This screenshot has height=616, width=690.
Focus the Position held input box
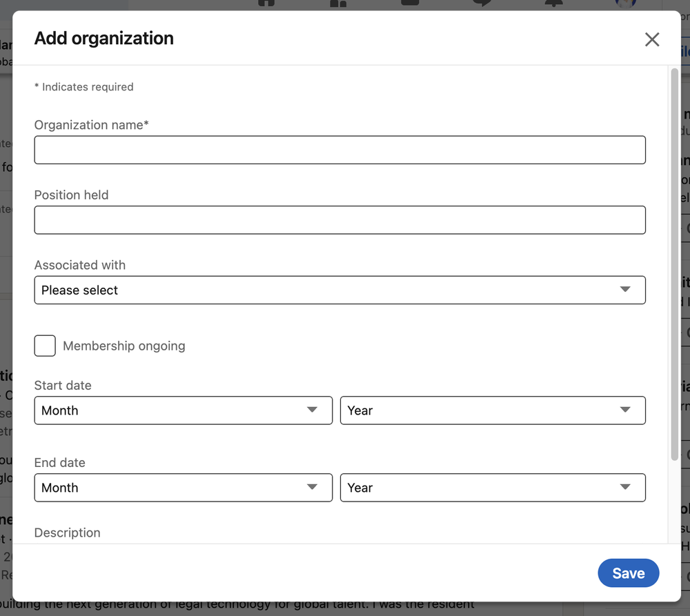pos(339,220)
